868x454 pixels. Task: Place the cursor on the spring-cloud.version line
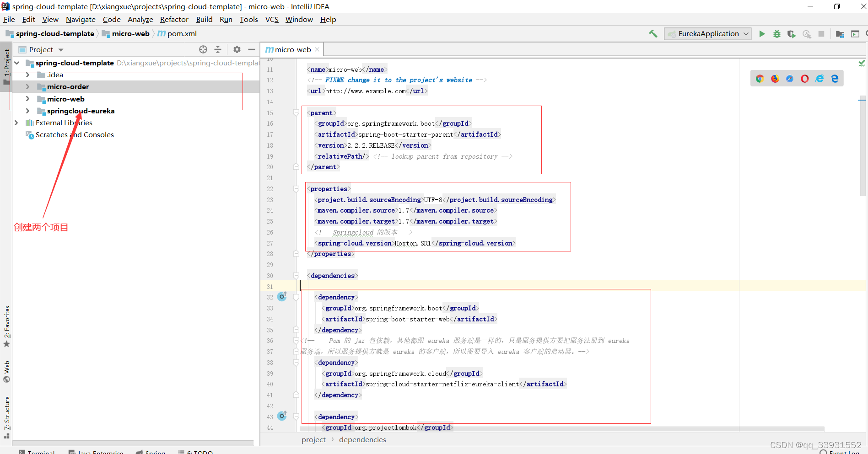point(415,243)
